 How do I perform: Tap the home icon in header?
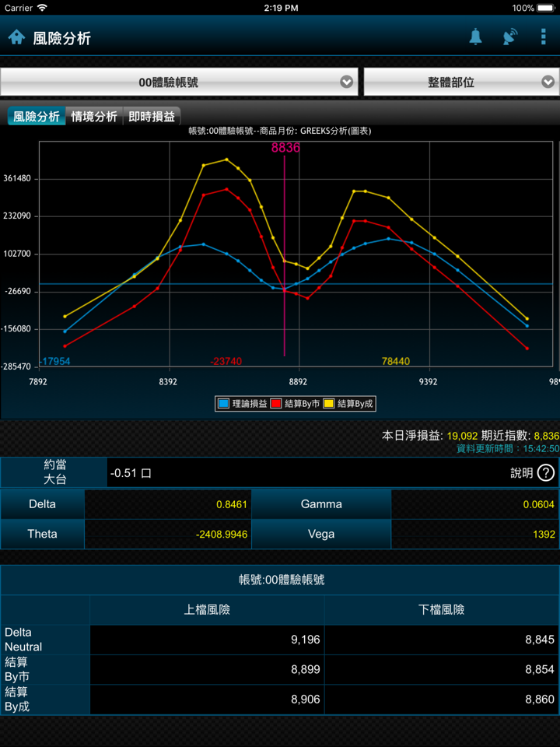coord(16,37)
